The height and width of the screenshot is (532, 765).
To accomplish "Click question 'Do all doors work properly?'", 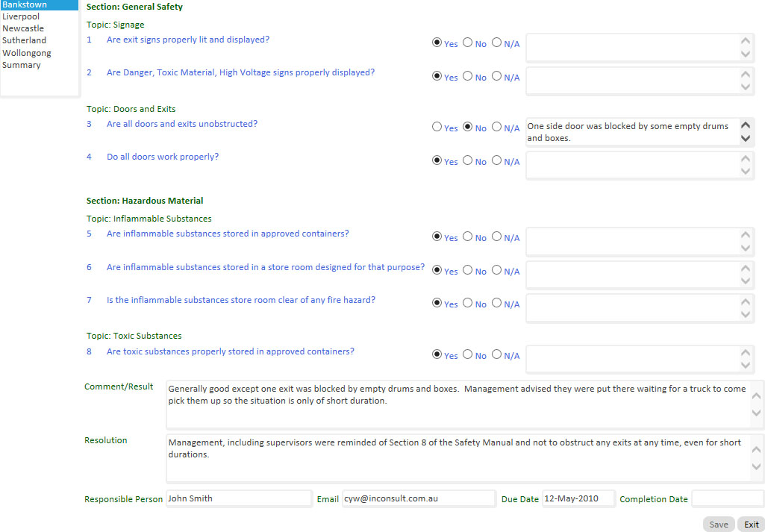I will coord(163,157).
